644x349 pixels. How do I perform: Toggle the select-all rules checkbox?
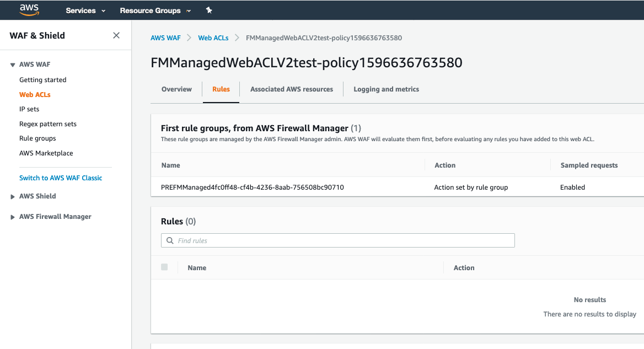click(164, 267)
